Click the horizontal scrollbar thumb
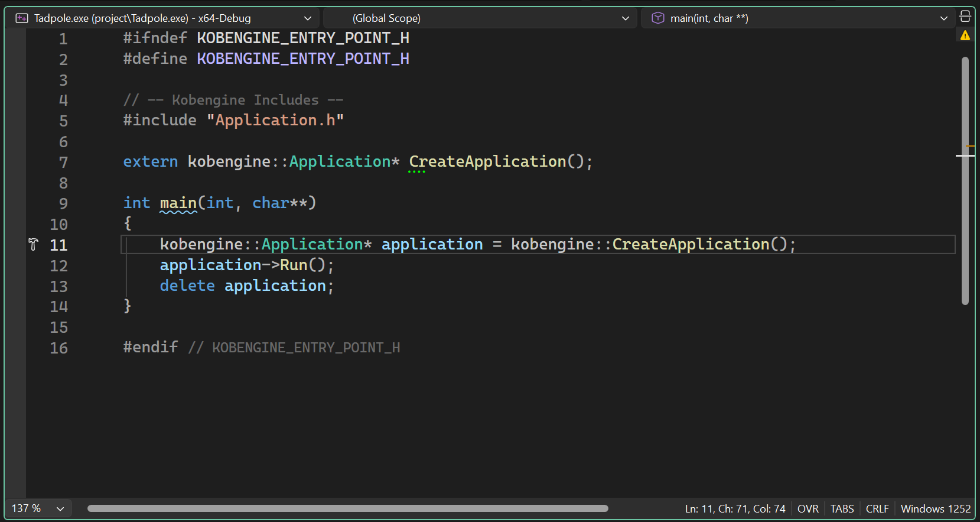Viewport: 980px width, 522px height. pyautogui.click(x=348, y=508)
